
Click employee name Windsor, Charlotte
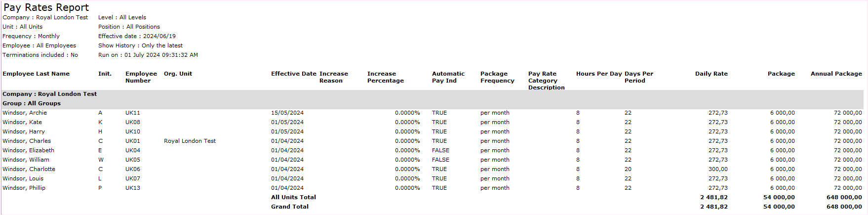click(x=29, y=169)
